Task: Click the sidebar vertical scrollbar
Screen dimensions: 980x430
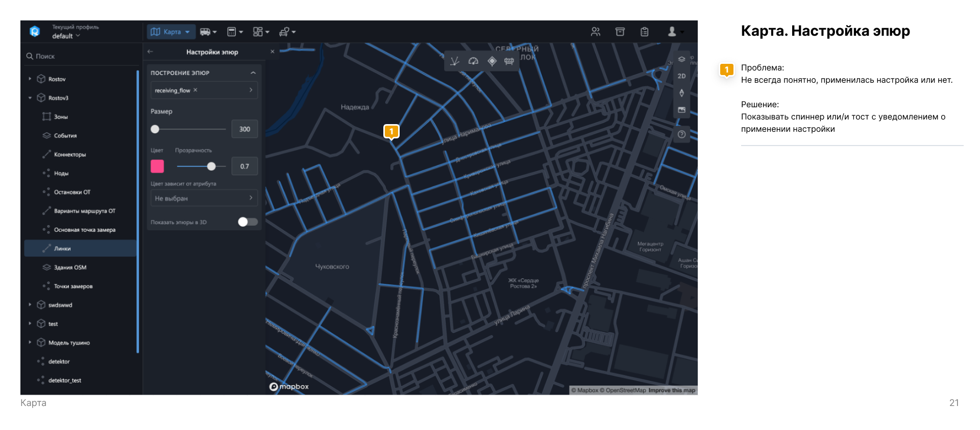Action: coord(138,211)
